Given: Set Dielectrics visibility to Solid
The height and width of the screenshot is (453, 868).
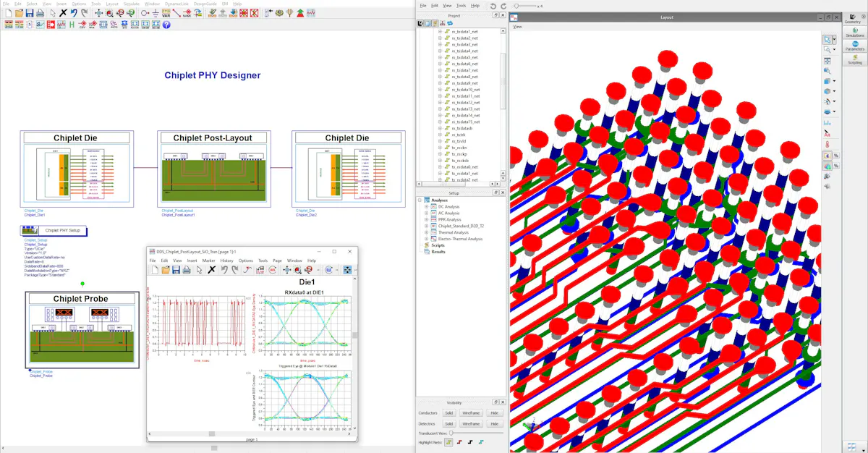Looking at the screenshot, I should 449,424.
